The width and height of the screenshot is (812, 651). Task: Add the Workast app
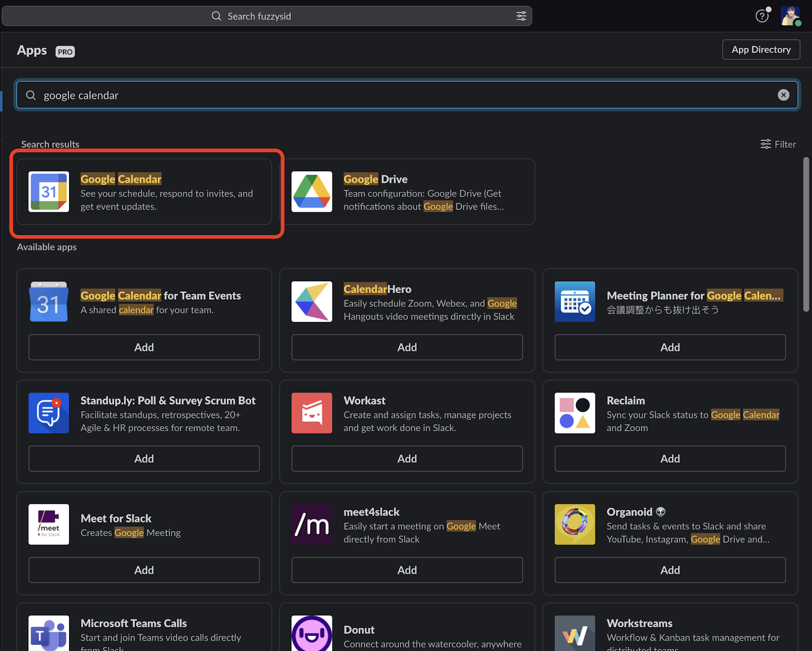point(407,459)
